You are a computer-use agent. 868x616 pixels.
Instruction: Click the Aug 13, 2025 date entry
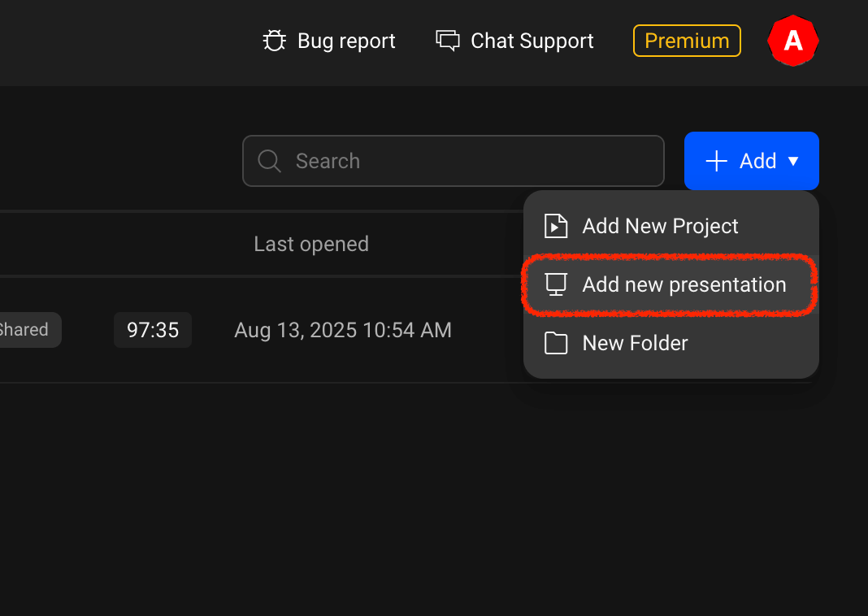[x=343, y=330]
